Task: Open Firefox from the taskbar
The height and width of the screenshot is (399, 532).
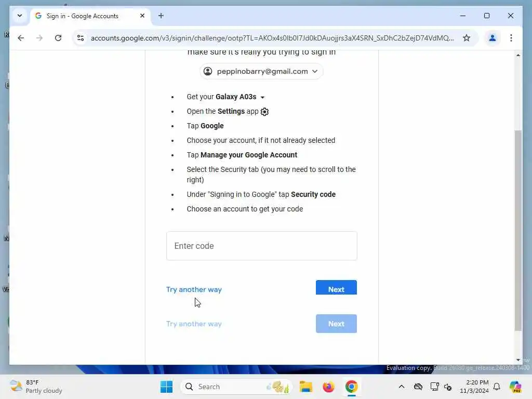Action: (328, 387)
